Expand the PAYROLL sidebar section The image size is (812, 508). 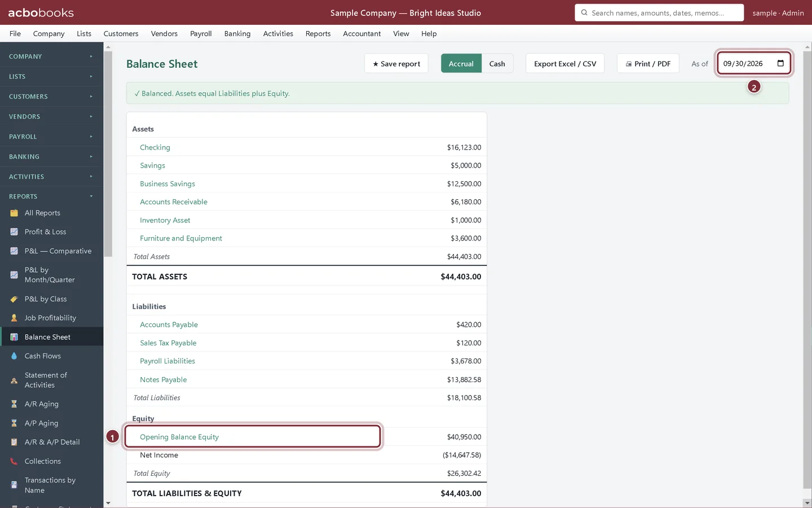51,137
